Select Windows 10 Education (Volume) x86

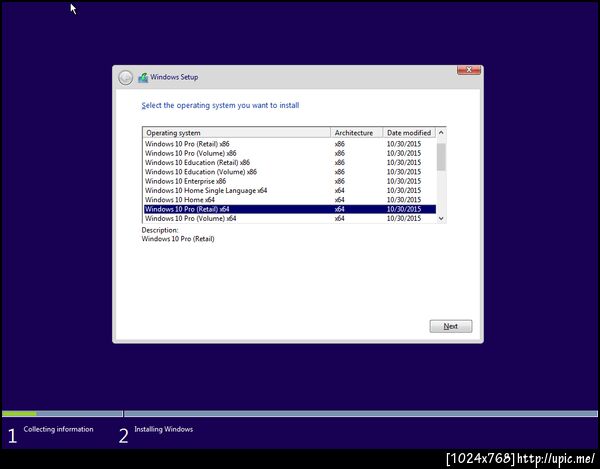[x=290, y=172]
